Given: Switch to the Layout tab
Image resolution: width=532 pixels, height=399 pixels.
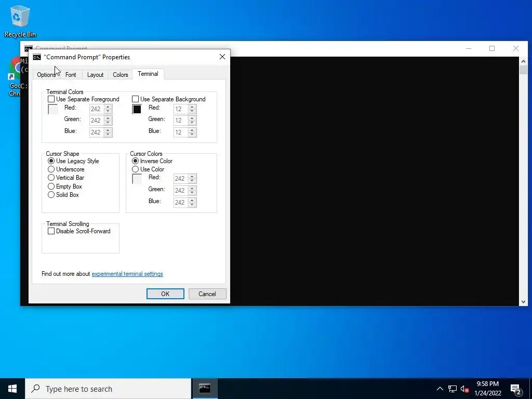Looking at the screenshot, I should pyautogui.click(x=96, y=75).
